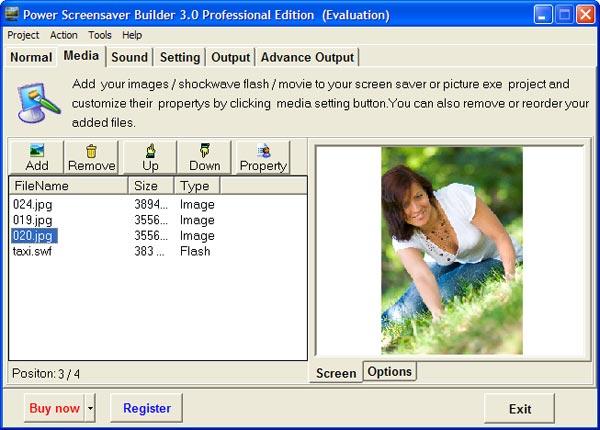
Task: Move the selected file Up
Action: click(150, 157)
